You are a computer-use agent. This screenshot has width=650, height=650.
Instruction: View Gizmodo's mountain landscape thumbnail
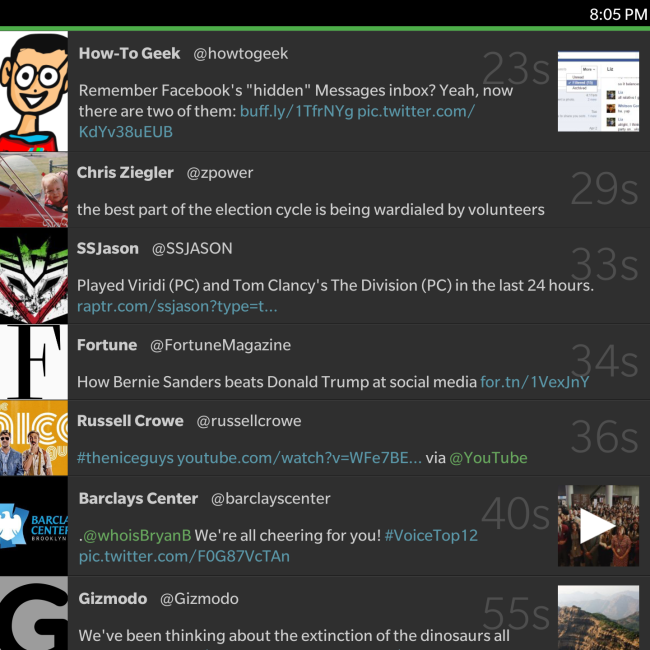pos(598,618)
